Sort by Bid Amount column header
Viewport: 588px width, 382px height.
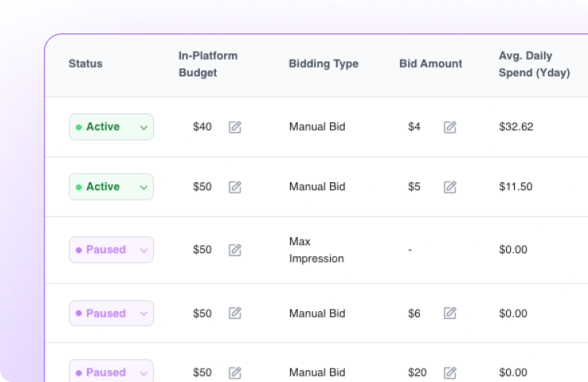[x=430, y=64]
